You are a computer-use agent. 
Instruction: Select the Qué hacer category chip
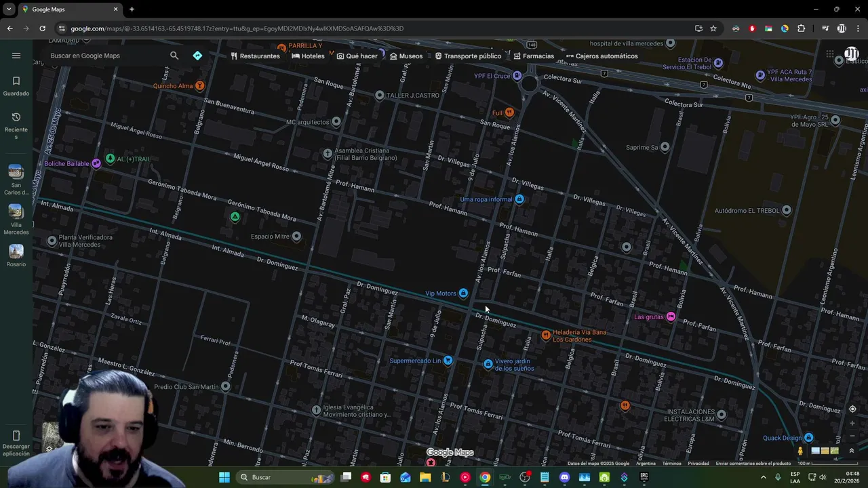coord(357,56)
